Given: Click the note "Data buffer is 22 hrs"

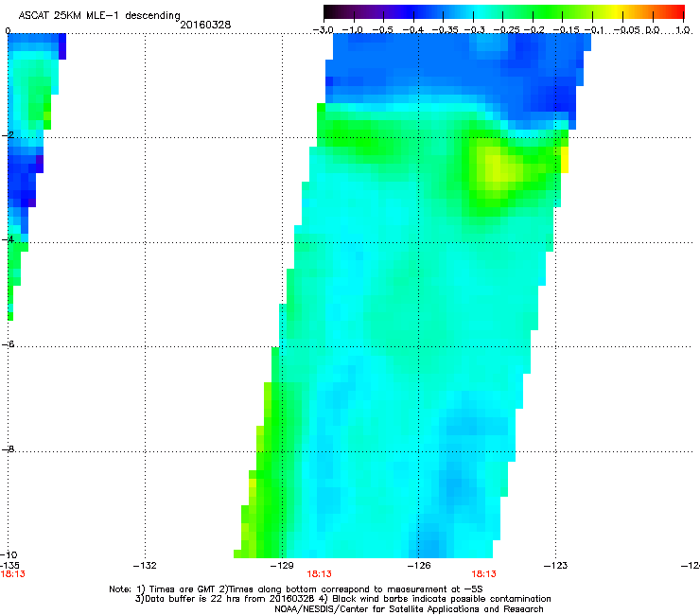Looking at the screenshot, I should pyautogui.click(x=188, y=599).
